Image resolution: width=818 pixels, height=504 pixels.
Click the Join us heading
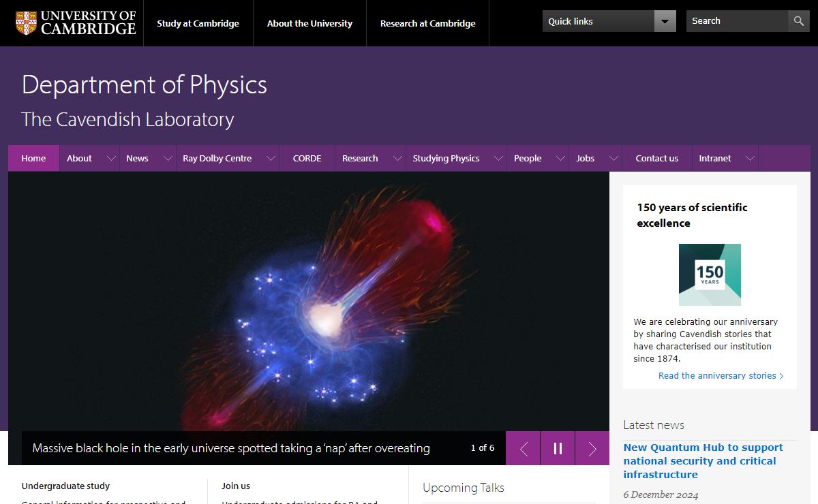(x=236, y=486)
